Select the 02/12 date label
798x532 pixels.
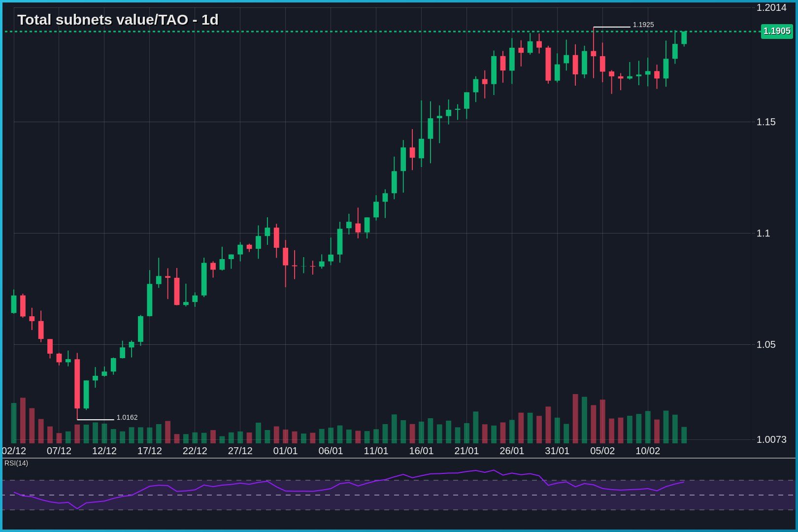click(x=14, y=451)
